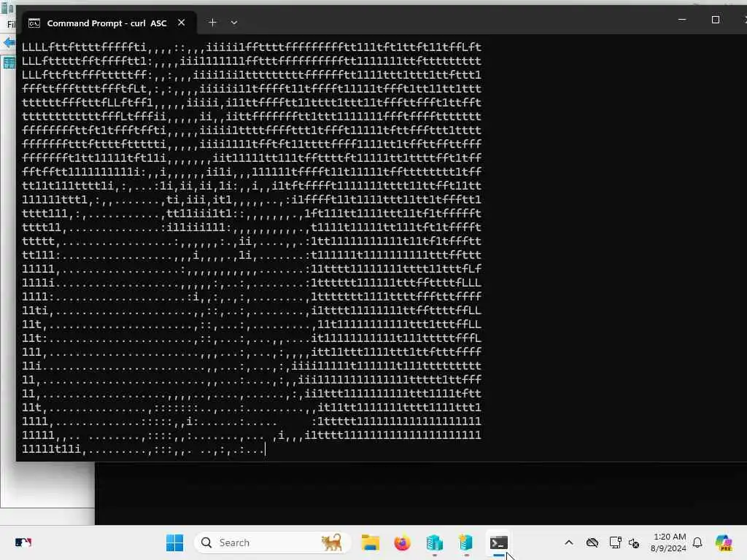Open the blue-yellow server app taskbar icon
Image resolution: width=747 pixels, height=560 pixels.
point(466,542)
